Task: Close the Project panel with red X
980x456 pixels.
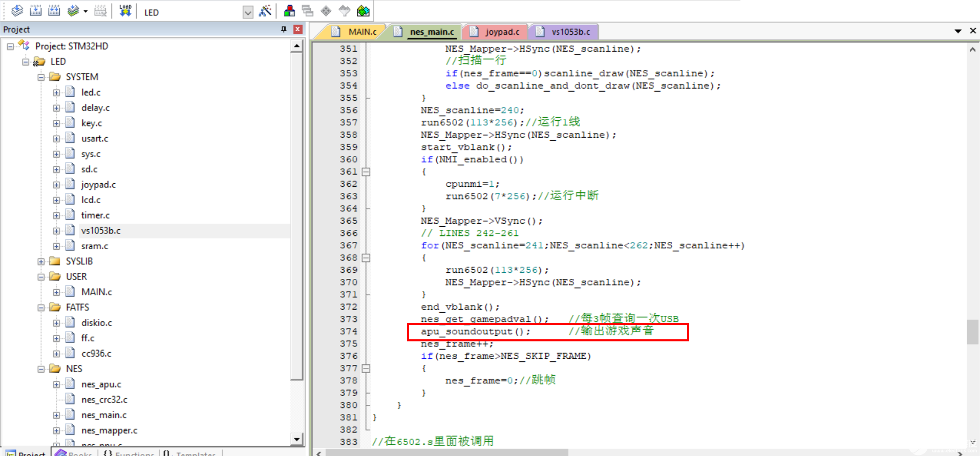Action: pyautogui.click(x=297, y=29)
